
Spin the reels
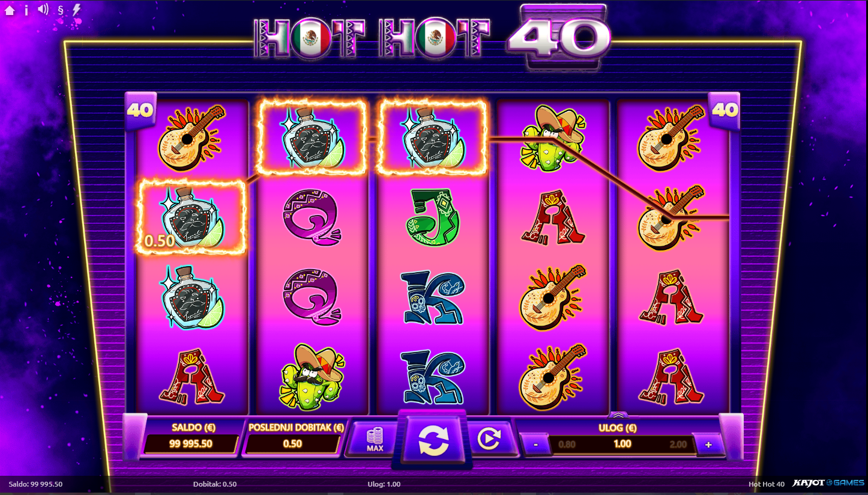click(x=433, y=440)
